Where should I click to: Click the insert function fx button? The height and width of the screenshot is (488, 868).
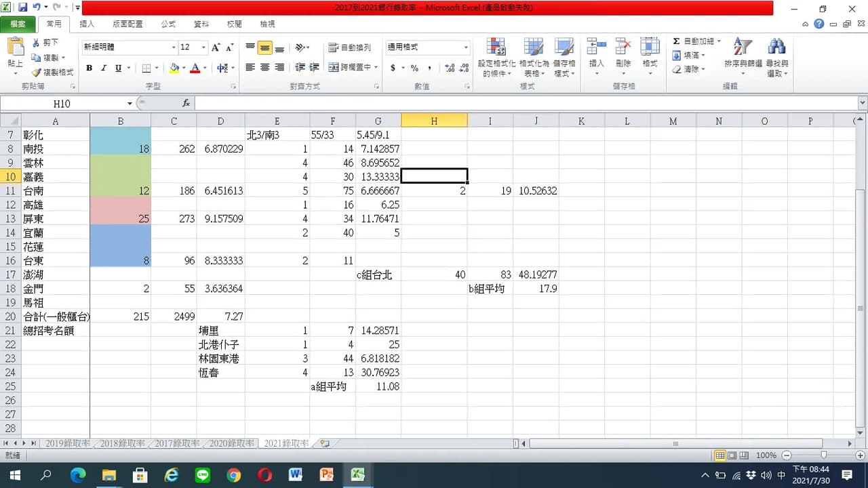pyautogui.click(x=186, y=103)
